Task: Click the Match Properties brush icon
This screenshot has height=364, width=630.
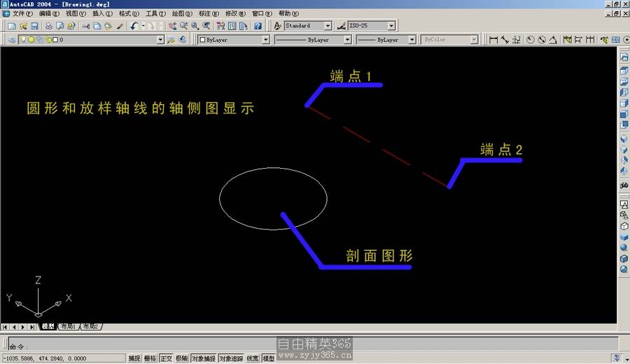Action: 120,26
